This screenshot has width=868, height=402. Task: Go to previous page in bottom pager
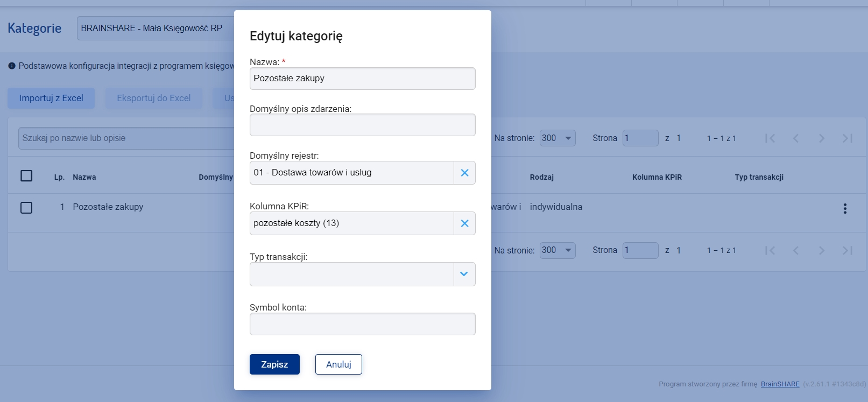point(796,250)
